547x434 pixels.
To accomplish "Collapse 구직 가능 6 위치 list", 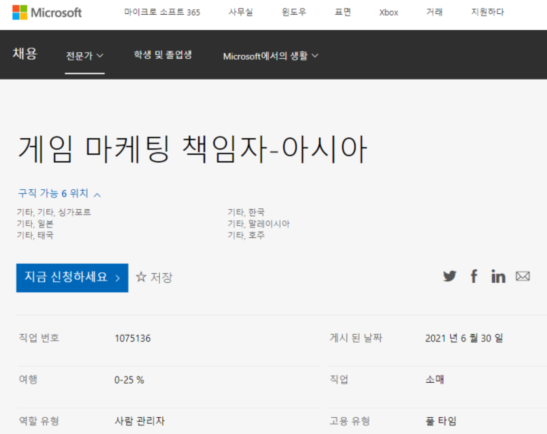I will click(x=59, y=193).
